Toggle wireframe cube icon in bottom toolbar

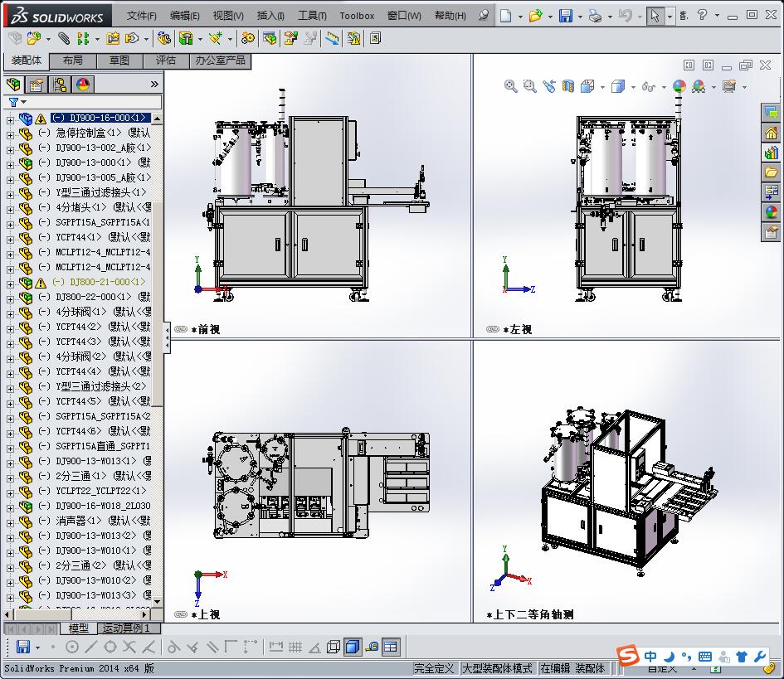(334, 647)
